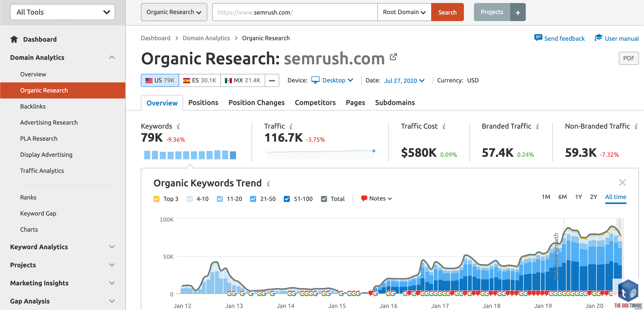Screen dimensions: 644x310
Task: Select All time range
Action: [x=616, y=197]
